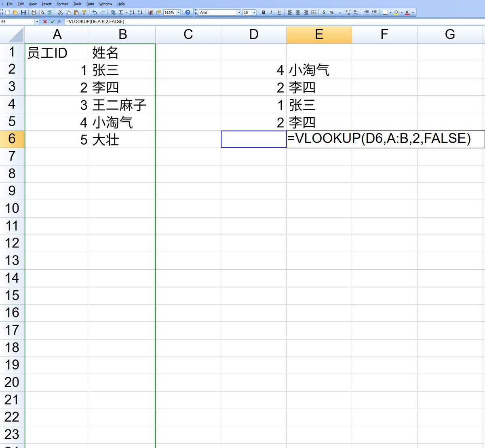Toggle italic formatting
This screenshot has height=448, width=485.
pyautogui.click(x=271, y=13)
